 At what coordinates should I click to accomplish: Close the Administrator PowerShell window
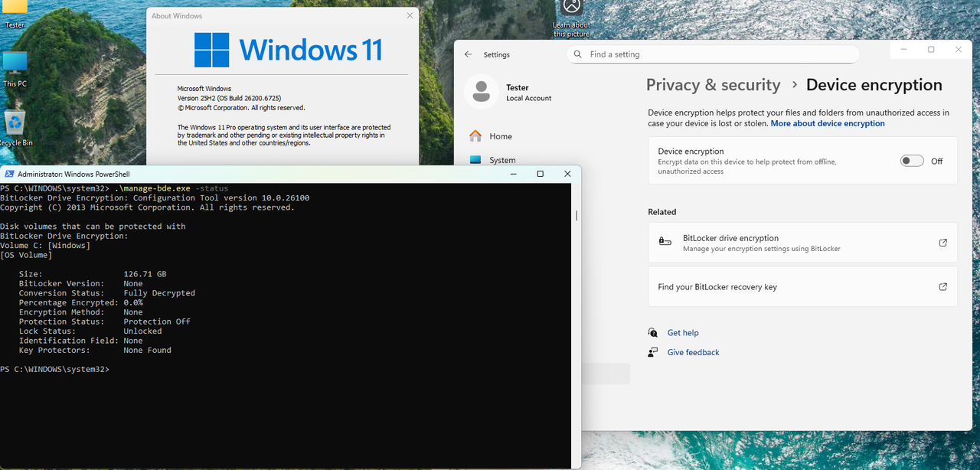pyautogui.click(x=567, y=174)
